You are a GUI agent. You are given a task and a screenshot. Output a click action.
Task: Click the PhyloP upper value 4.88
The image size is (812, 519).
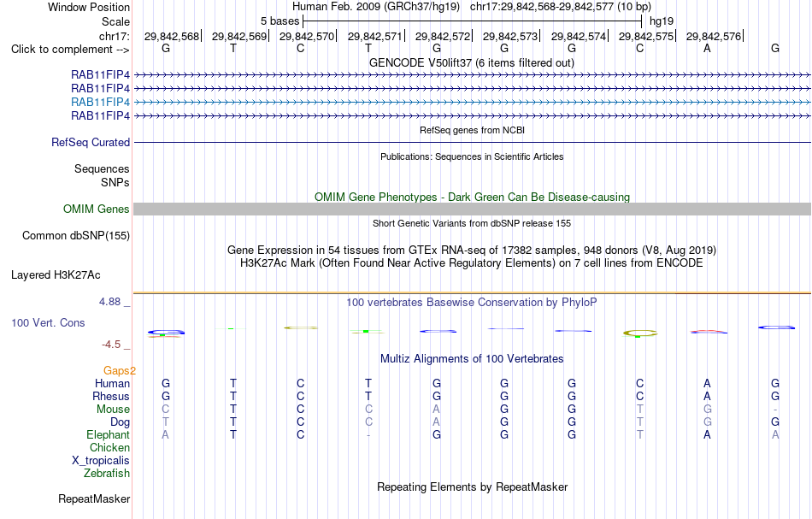click(109, 302)
